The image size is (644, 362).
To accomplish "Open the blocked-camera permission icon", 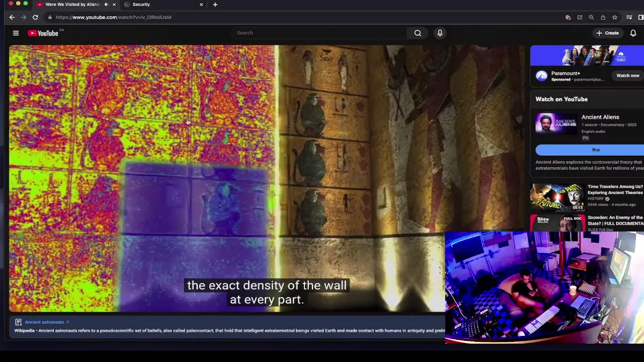I will [568, 17].
